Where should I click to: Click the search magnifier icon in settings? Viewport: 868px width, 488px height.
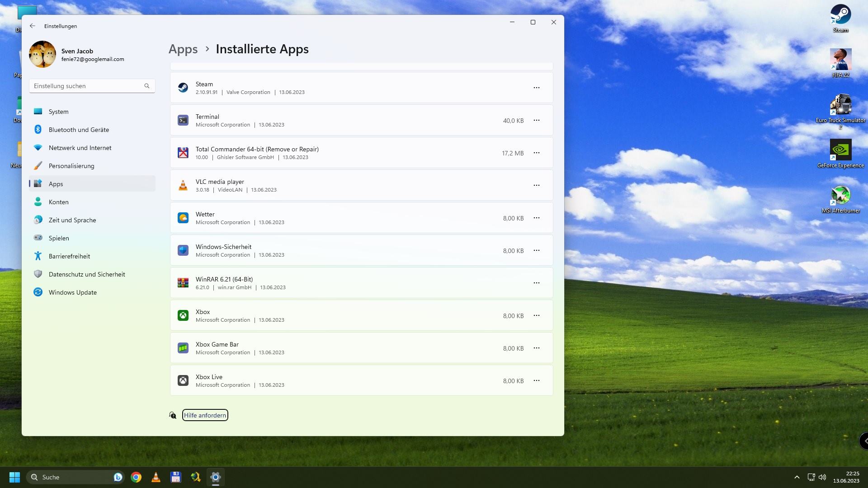[x=147, y=86]
